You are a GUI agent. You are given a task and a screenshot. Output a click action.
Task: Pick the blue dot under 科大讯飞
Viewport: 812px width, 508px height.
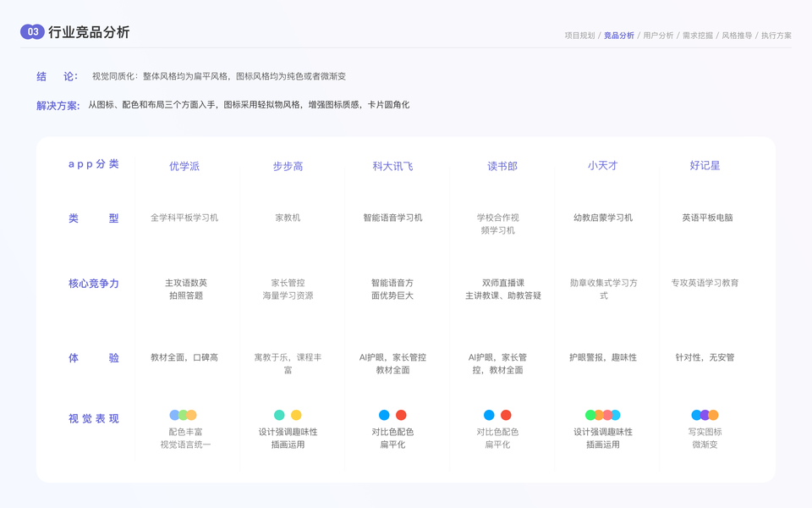384,415
